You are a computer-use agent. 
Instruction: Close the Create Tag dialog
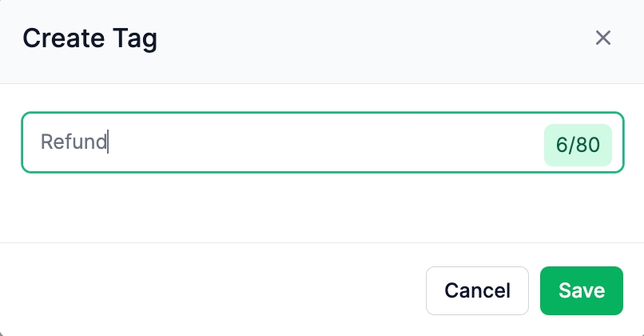[603, 38]
